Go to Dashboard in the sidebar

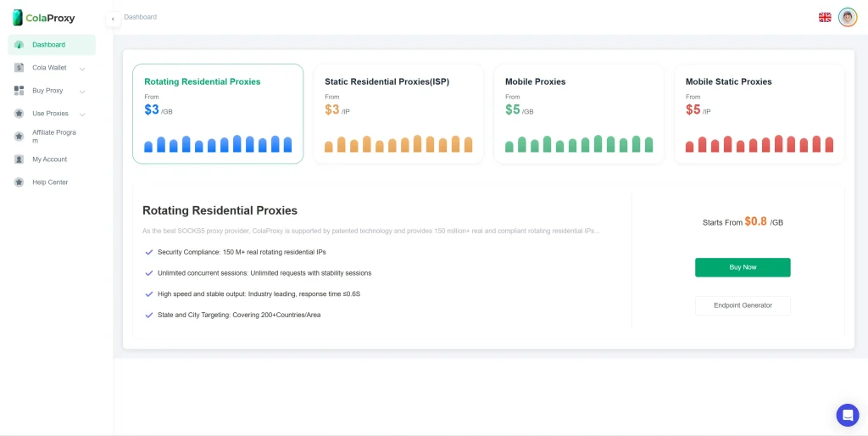[x=52, y=45]
